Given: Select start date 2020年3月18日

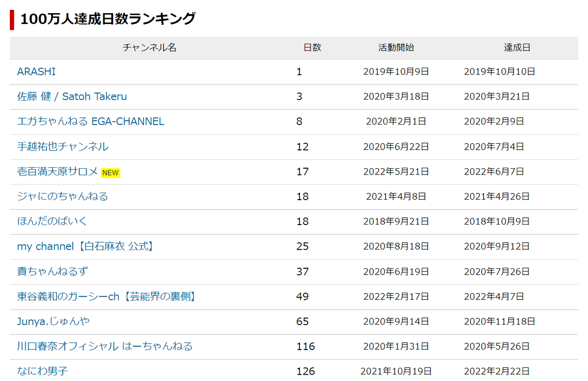Looking at the screenshot, I should pyautogui.click(x=396, y=97).
